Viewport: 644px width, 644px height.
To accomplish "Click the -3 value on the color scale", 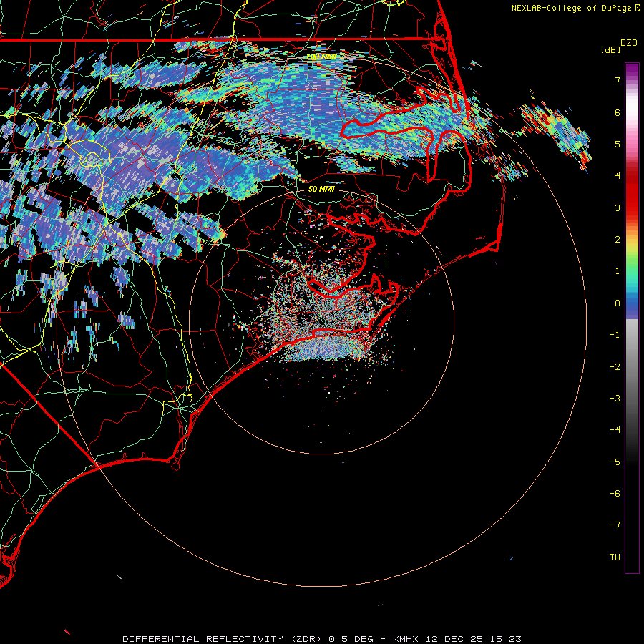I will pos(615,399).
